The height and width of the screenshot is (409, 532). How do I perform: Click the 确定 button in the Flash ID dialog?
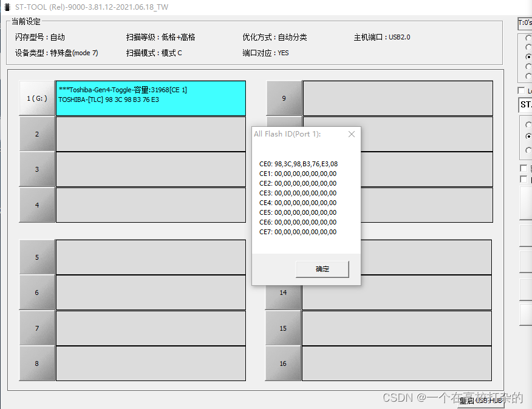click(x=322, y=269)
